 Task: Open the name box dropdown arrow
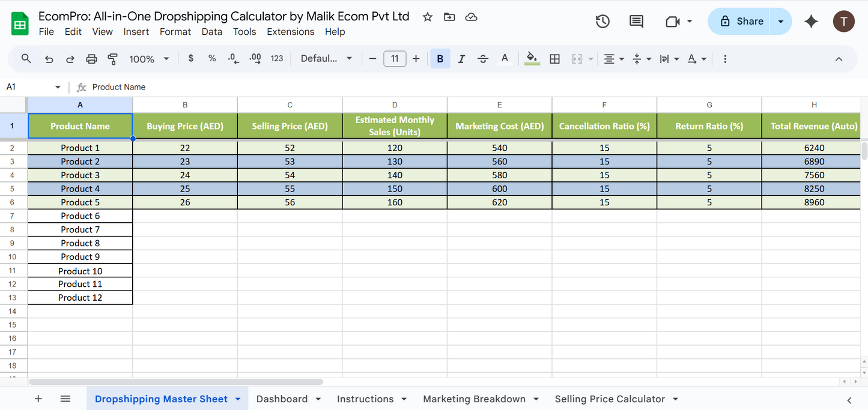pyautogui.click(x=58, y=87)
